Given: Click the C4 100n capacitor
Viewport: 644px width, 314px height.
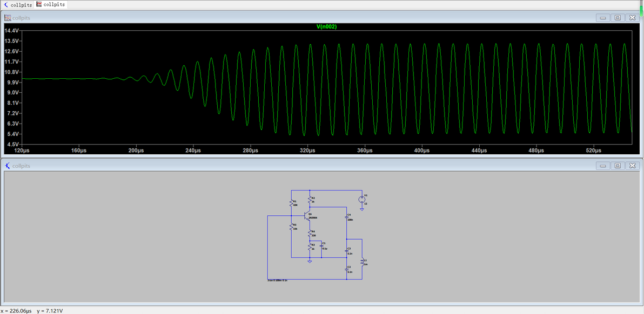Looking at the screenshot, I should point(347,217).
